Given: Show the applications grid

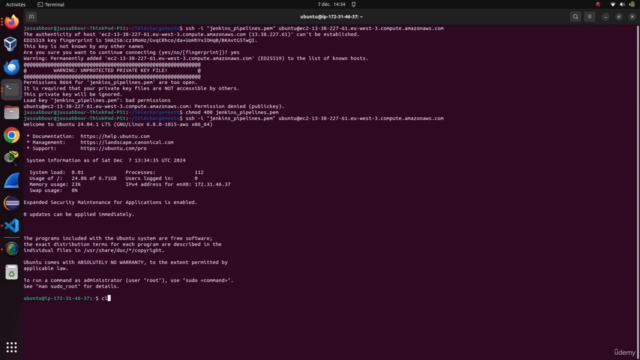Looking at the screenshot, I should 11,347.
